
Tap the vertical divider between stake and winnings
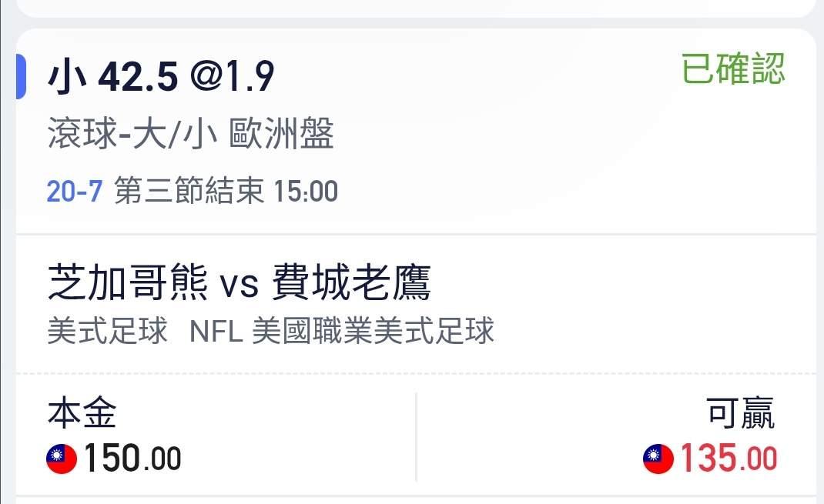pos(416,437)
